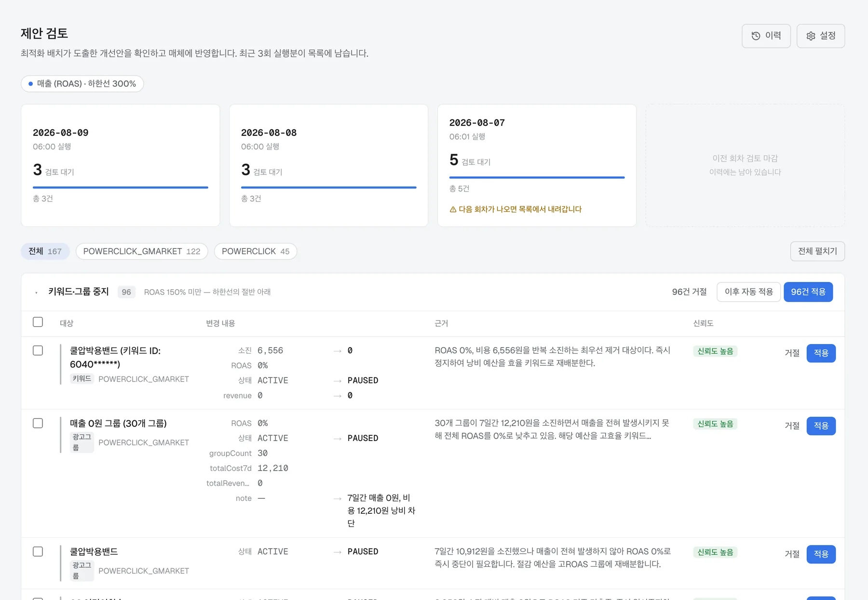Click 신뢰도 높음 badge on keyword ID row
Screen dimensions: 868x600
715,351
